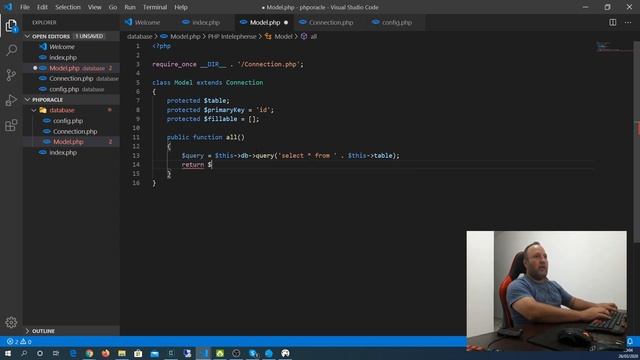Open index.php in PHPORACLE root
This screenshot has width=640, height=360.
coord(71,152)
